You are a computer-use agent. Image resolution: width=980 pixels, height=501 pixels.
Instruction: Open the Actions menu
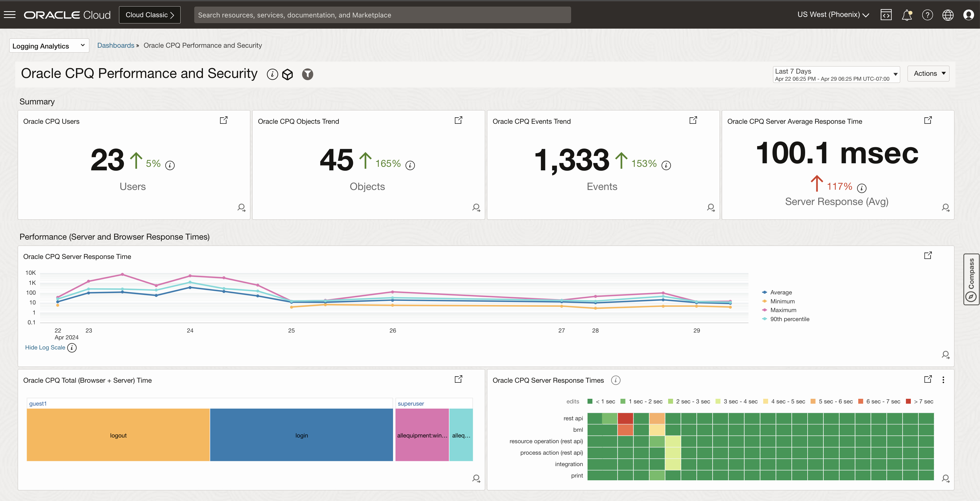point(928,74)
